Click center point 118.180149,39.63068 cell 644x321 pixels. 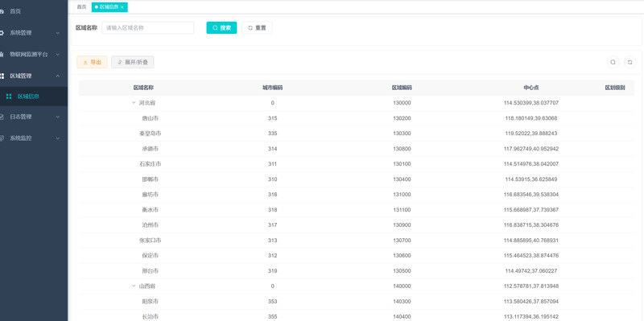[x=531, y=118]
